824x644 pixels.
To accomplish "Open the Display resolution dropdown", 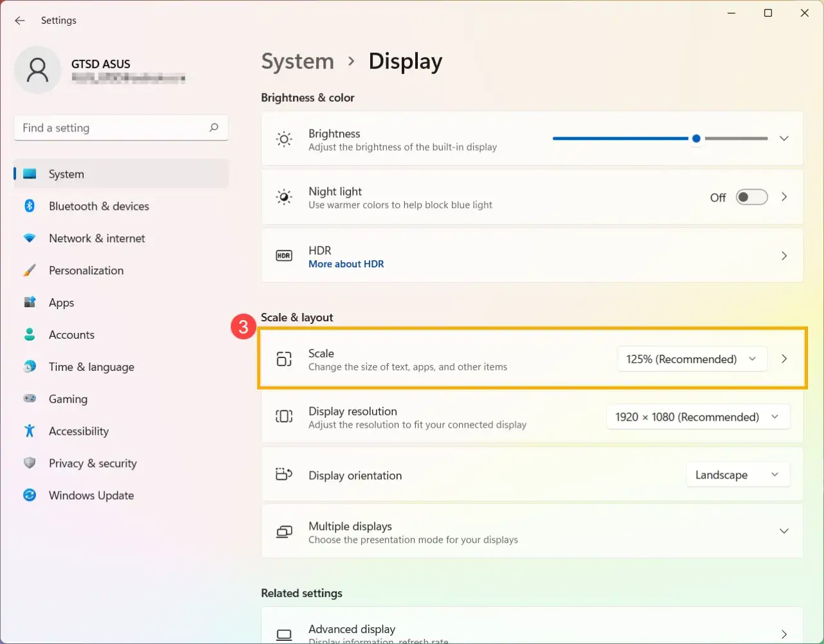I will pyautogui.click(x=698, y=417).
